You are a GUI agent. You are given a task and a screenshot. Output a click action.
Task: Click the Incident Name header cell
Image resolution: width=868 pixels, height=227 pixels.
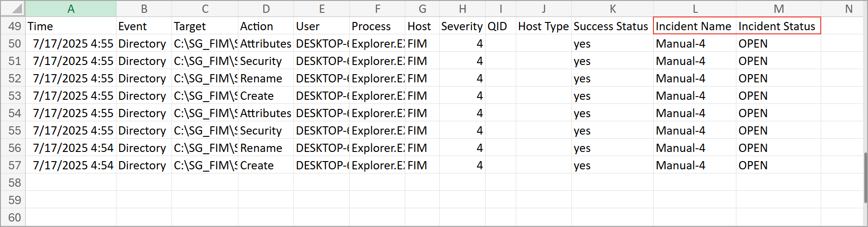coord(695,26)
